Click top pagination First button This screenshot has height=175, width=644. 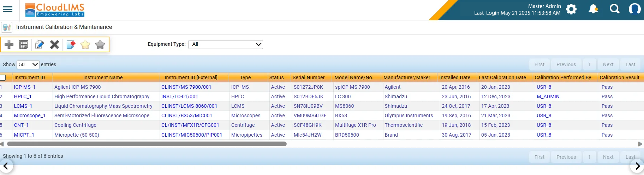539,64
